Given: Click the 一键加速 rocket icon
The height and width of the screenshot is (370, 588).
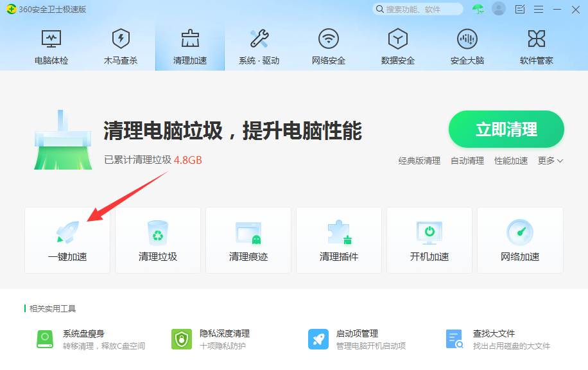Looking at the screenshot, I should point(67,232).
